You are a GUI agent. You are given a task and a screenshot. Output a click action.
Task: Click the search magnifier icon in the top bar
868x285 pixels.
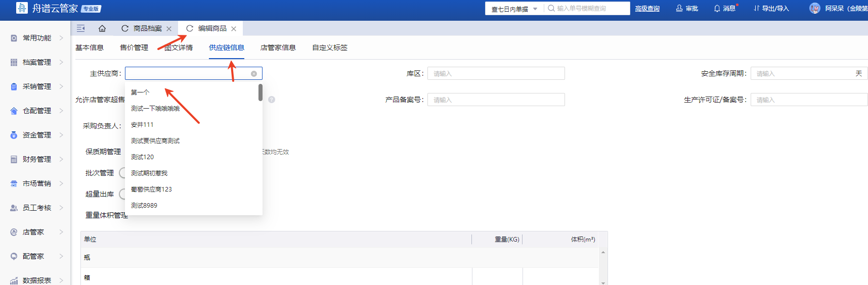click(551, 9)
